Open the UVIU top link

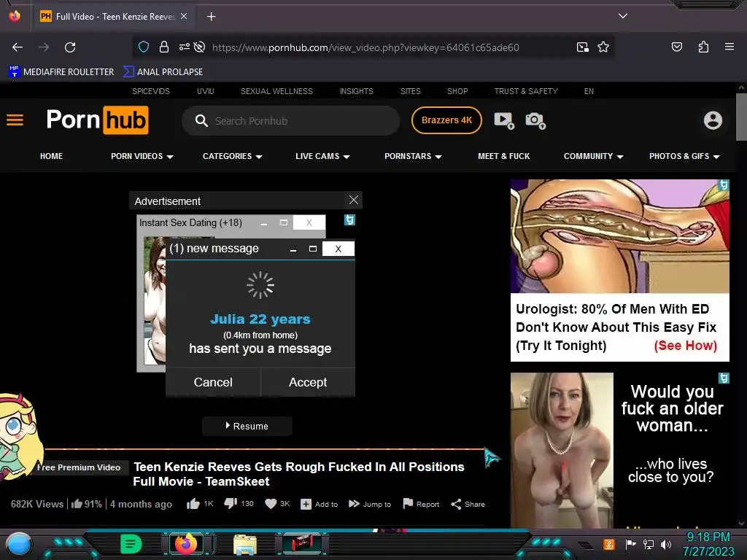click(x=205, y=91)
